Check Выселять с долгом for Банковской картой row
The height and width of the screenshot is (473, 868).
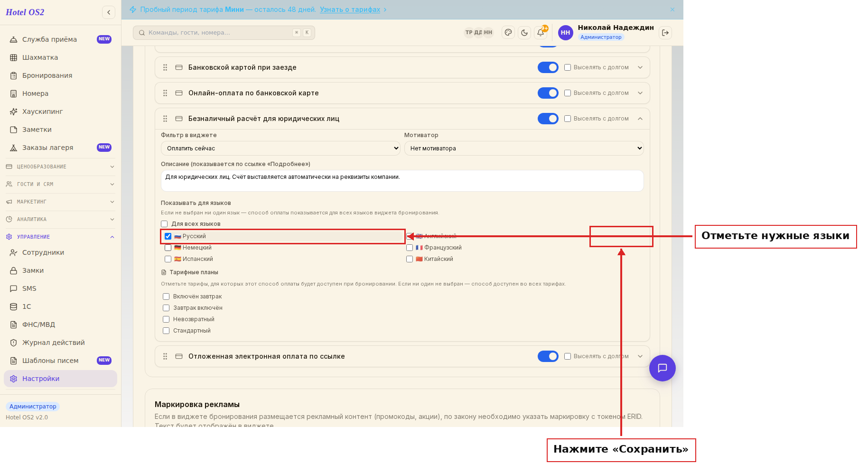pyautogui.click(x=568, y=67)
